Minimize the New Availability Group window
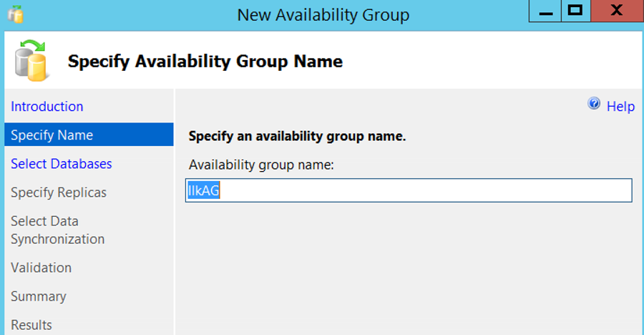This screenshot has width=644, height=335. point(545,11)
